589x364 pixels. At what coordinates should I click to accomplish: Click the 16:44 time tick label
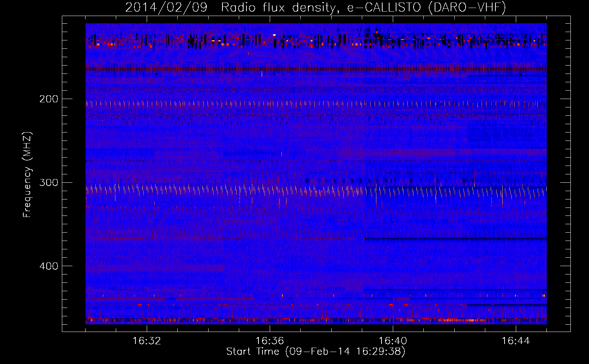pos(516,341)
